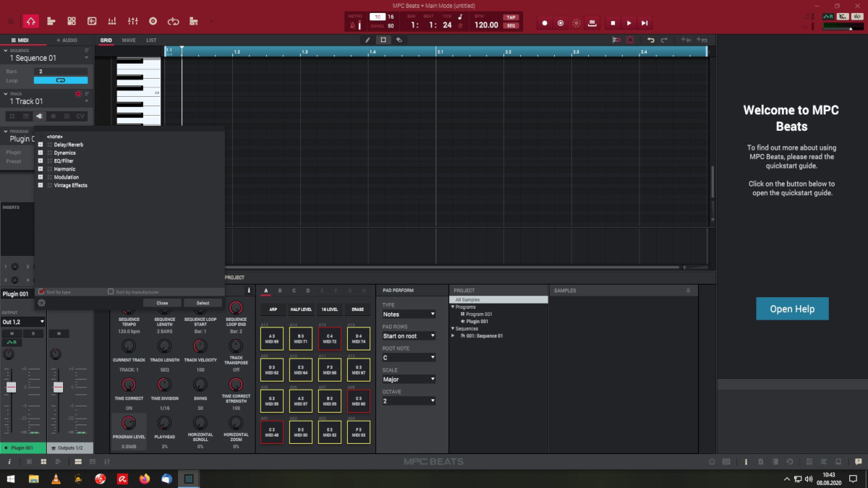
Task: Open the Sequence selector dropdown arrow
Action: (87, 59)
